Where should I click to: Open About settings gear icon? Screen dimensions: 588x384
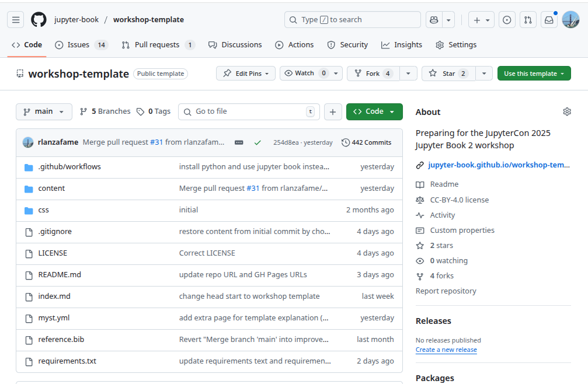click(x=566, y=112)
